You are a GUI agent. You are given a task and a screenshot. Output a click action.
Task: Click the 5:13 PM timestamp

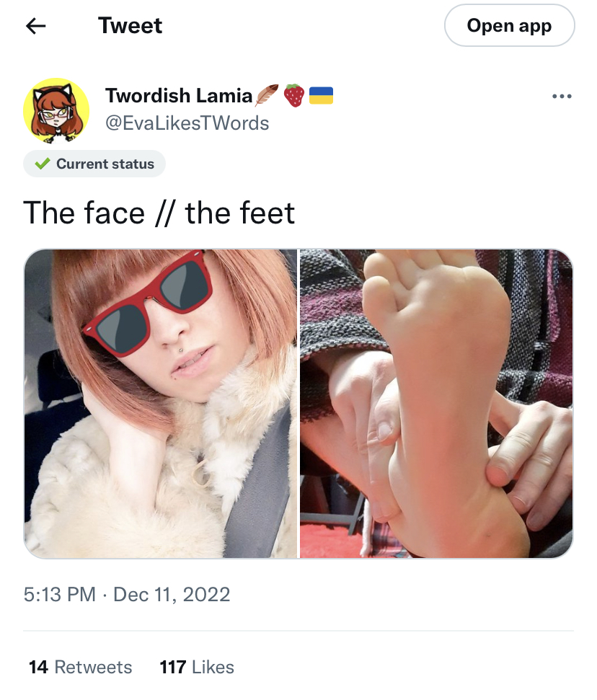coord(60,594)
